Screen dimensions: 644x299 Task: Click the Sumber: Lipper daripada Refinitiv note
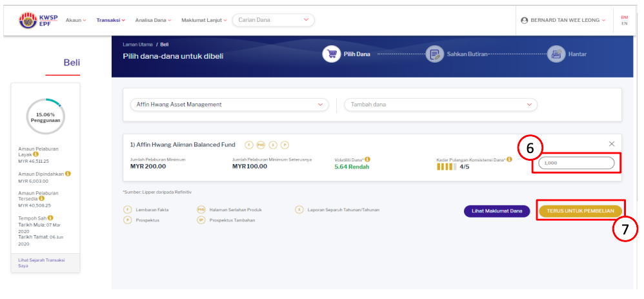tap(157, 192)
